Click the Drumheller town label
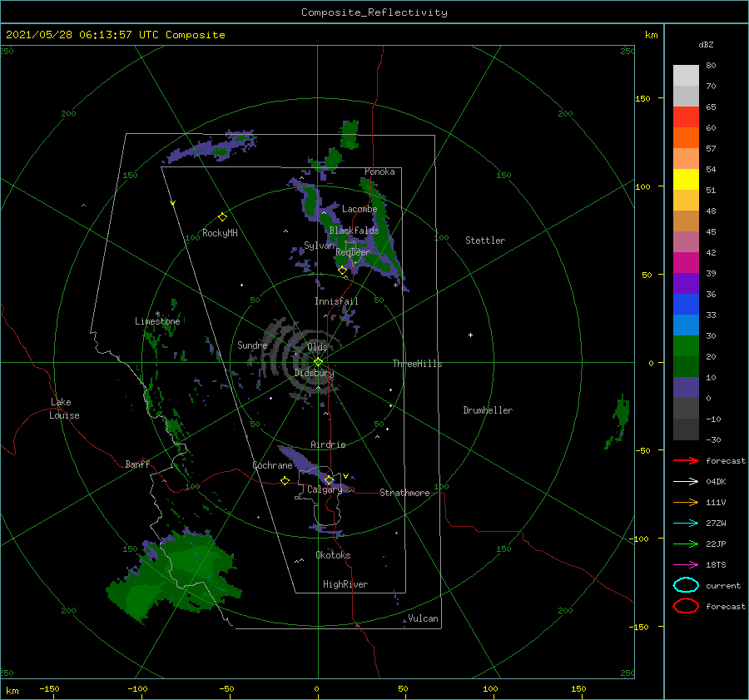The image size is (749, 700). [x=488, y=410]
